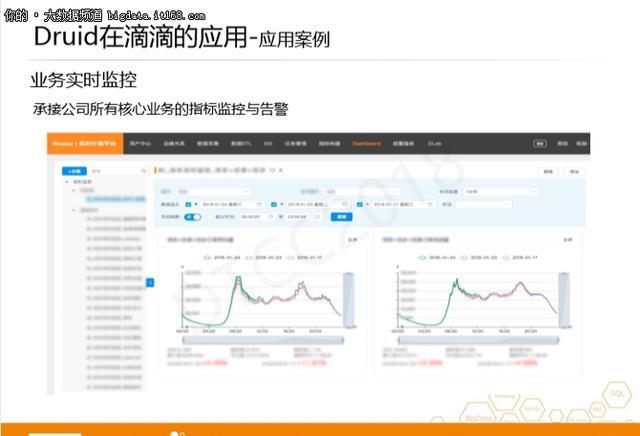Click the vertical zoom slider beside left chart
Viewport: 640px width, 436px height.
tap(349, 300)
